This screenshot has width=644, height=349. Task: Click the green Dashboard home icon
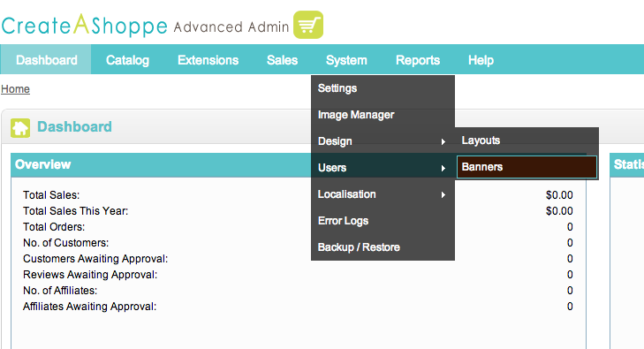coord(20,128)
